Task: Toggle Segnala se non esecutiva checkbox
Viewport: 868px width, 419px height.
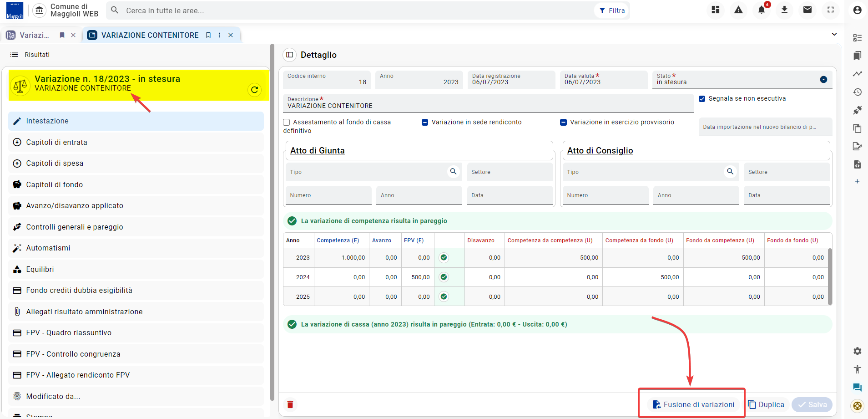Action: pyautogui.click(x=702, y=99)
